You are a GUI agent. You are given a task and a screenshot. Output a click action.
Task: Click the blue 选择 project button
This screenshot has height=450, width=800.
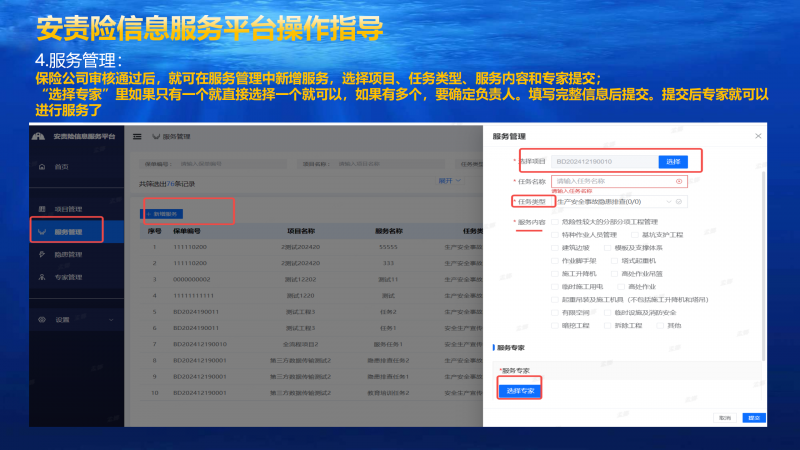point(673,162)
